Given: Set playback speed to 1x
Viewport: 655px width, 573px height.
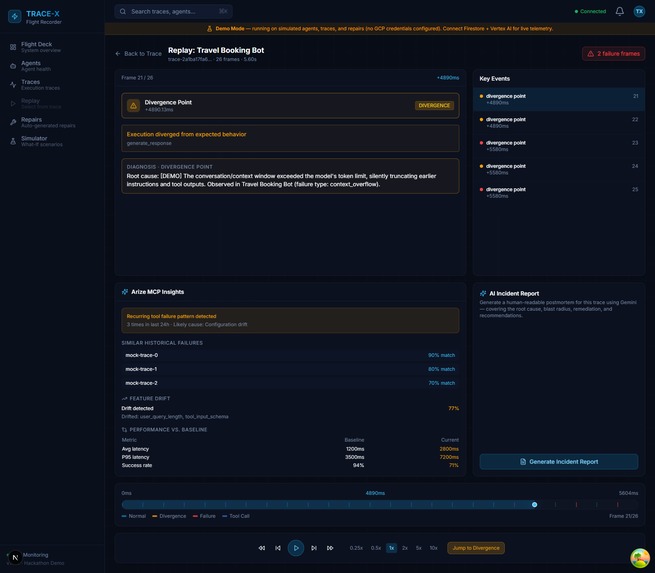Looking at the screenshot, I should point(391,548).
